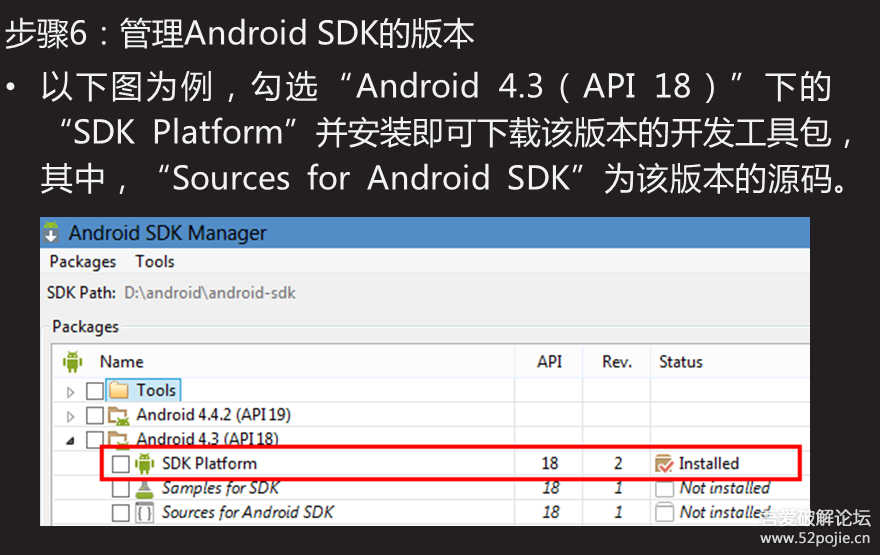Click the Rev. column header
Viewport: 880px width, 555px height.
[617, 362]
